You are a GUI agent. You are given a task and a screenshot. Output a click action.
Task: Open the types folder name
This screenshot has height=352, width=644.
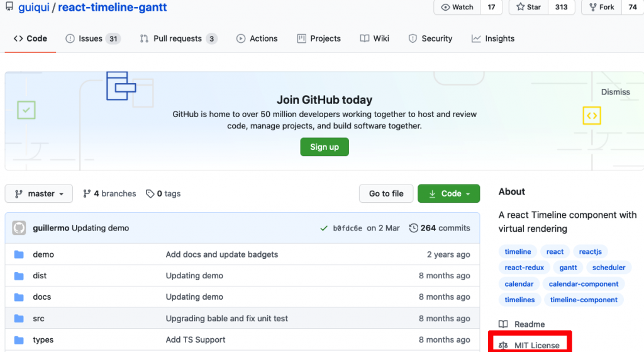[x=43, y=339]
